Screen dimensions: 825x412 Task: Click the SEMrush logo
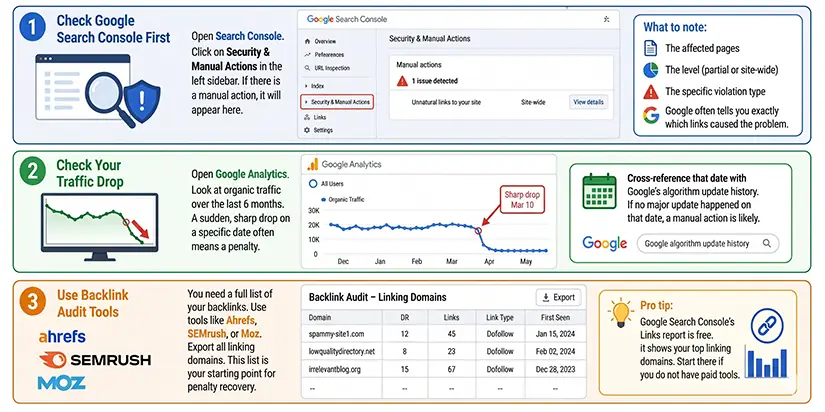coord(95,360)
